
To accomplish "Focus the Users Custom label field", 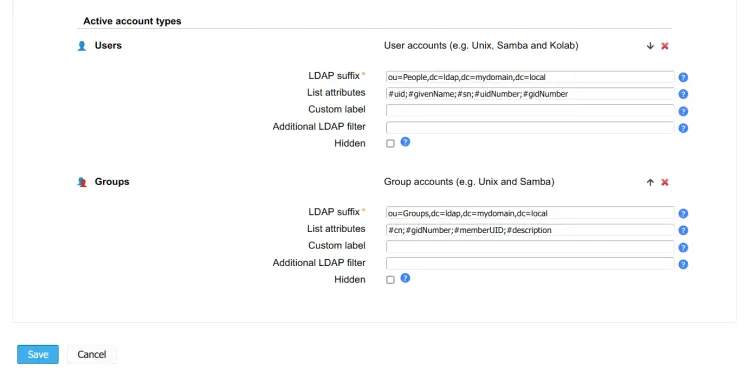I will (530, 110).
